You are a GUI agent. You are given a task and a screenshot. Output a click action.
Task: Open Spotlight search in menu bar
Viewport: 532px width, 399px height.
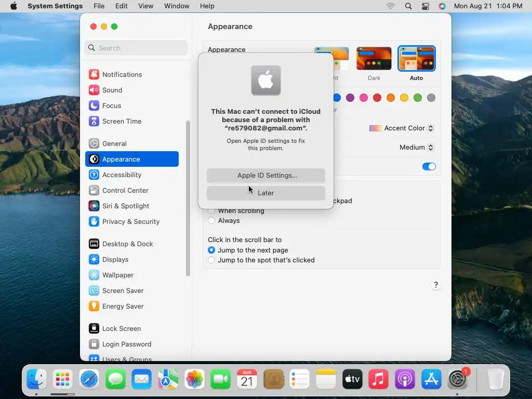(408, 6)
